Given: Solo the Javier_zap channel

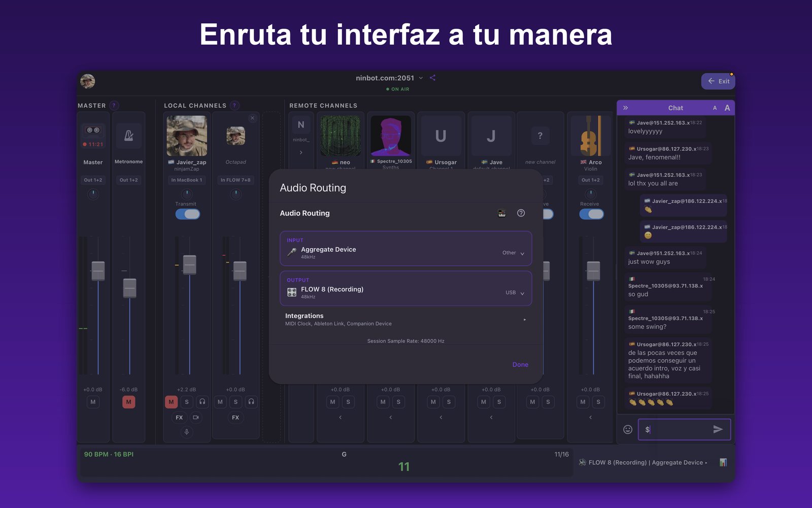Looking at the screenshot, I should coord(187,402).
